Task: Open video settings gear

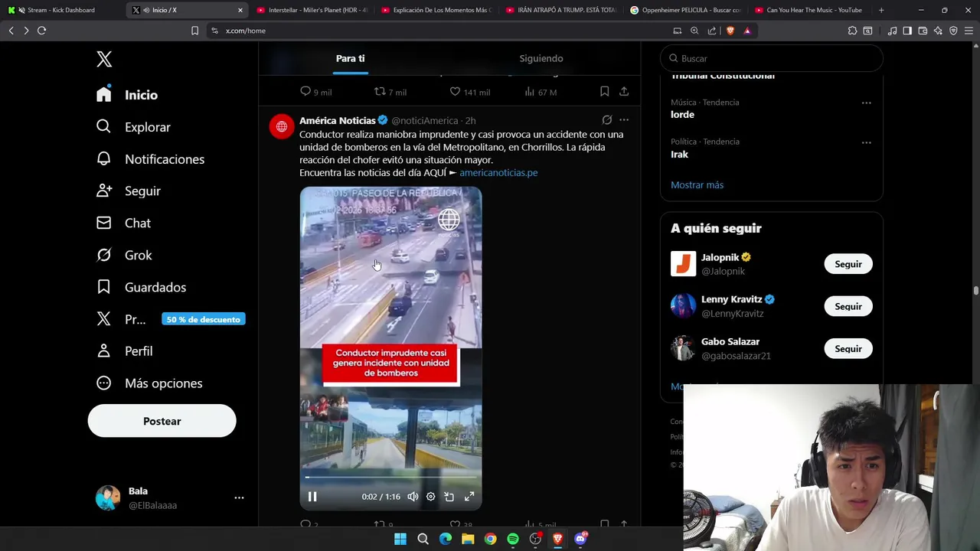Action: pos(431,497)
